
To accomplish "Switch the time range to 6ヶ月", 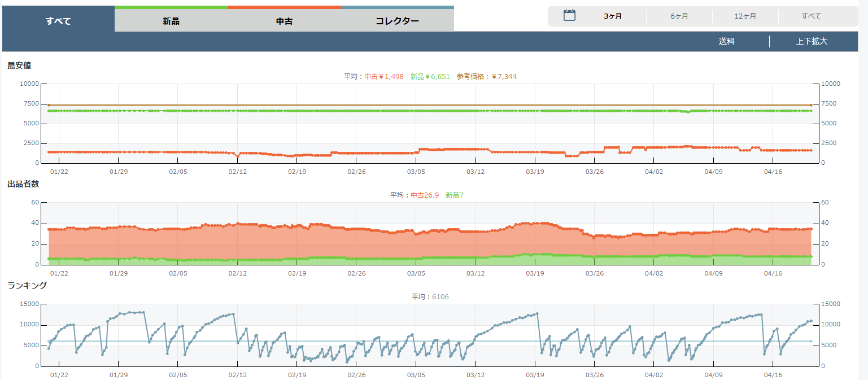I will click(x=679, y=16).
